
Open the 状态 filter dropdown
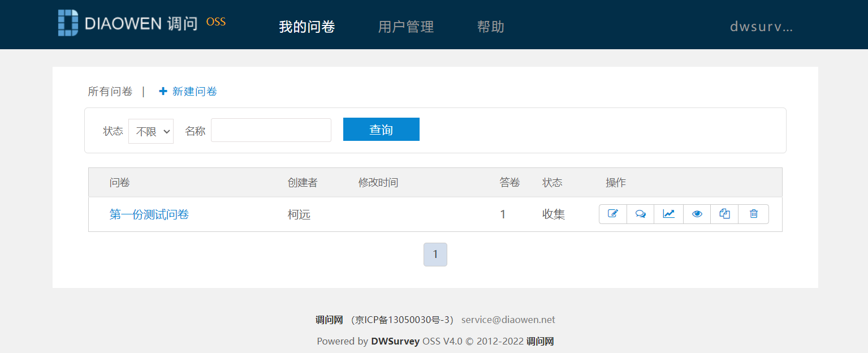coord(151,131)
